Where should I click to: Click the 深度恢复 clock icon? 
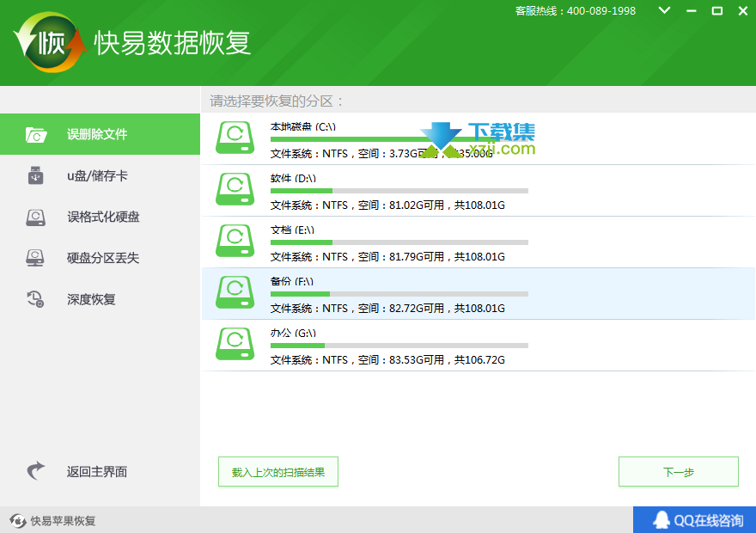(36, 299)
